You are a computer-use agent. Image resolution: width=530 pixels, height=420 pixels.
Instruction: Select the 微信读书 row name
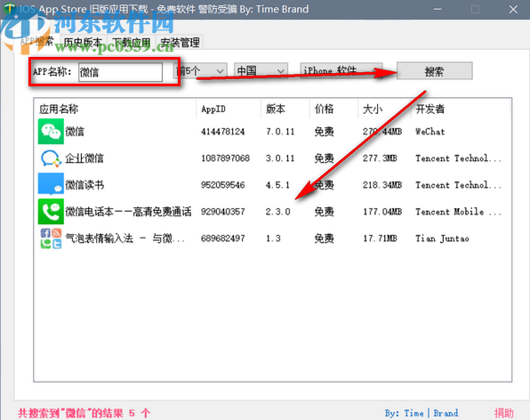click(84, 184)
